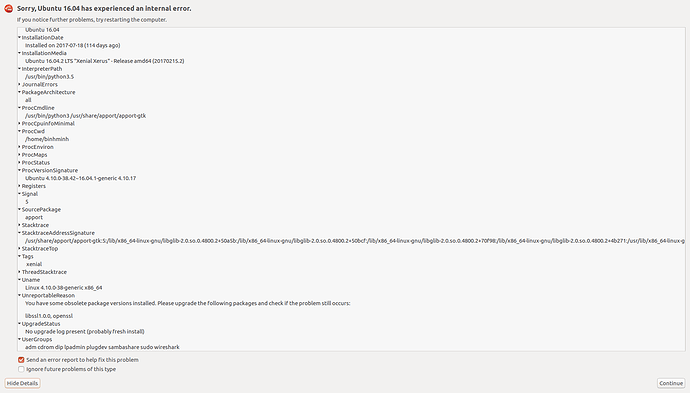The height and width of the screenshot is (393, 690).
Task: Expand the ProcCpuinfoMinimal entry
Action: tap(19, 124)
